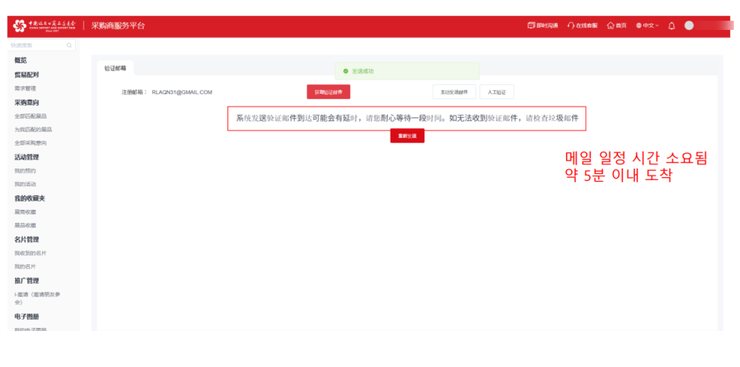
Task: Open the notification bell
Action: pyautogui.click(x=672, y=26)
